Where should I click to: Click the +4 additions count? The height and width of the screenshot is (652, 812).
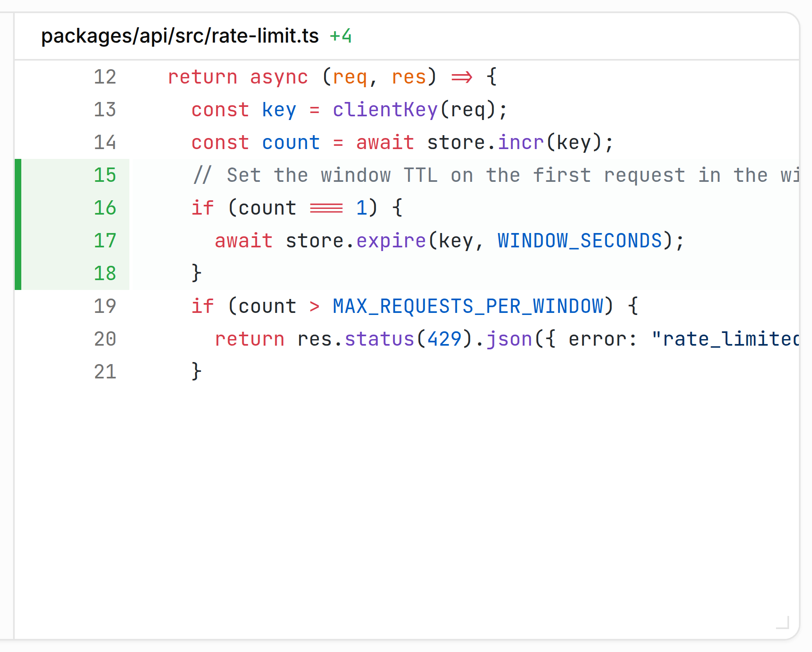(x=341, y=36)
